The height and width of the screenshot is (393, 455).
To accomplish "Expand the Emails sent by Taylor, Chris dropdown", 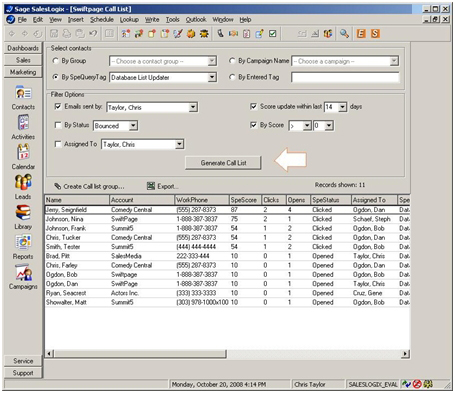I will [x=193, y=107].
